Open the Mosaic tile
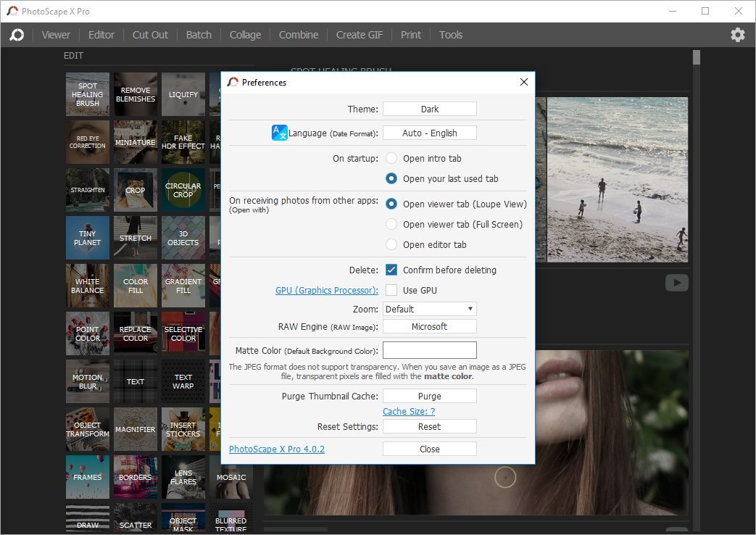Viewport: 756px width, 535px height. 231,477
